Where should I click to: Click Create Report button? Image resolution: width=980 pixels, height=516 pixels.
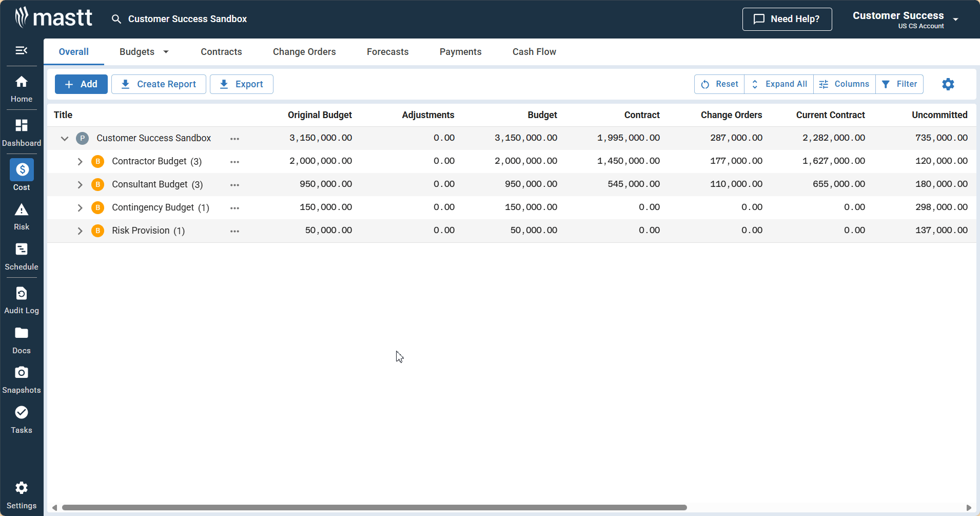(159, 84)
